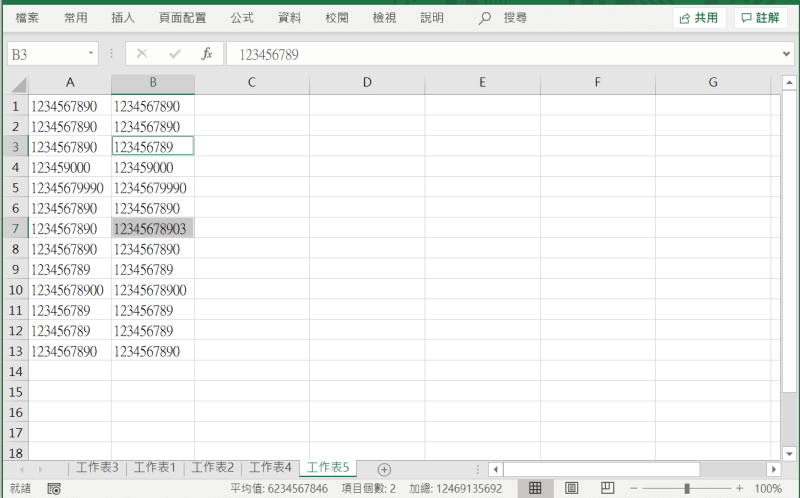Open the 公式 ribbon tab
Screen dimensions: 800x498
pyautogui.click(x=241, y=18)
